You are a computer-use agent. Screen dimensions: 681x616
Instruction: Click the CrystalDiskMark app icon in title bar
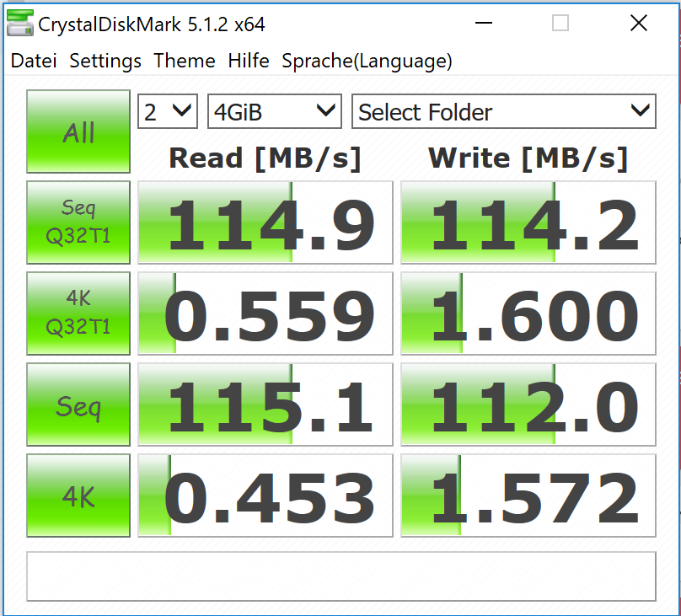(20, 23)
